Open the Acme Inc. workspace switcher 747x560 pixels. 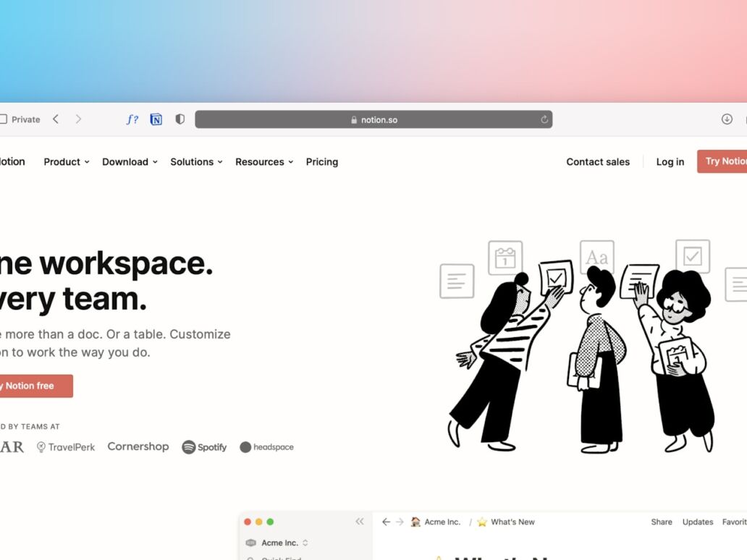tap(277, 543)
